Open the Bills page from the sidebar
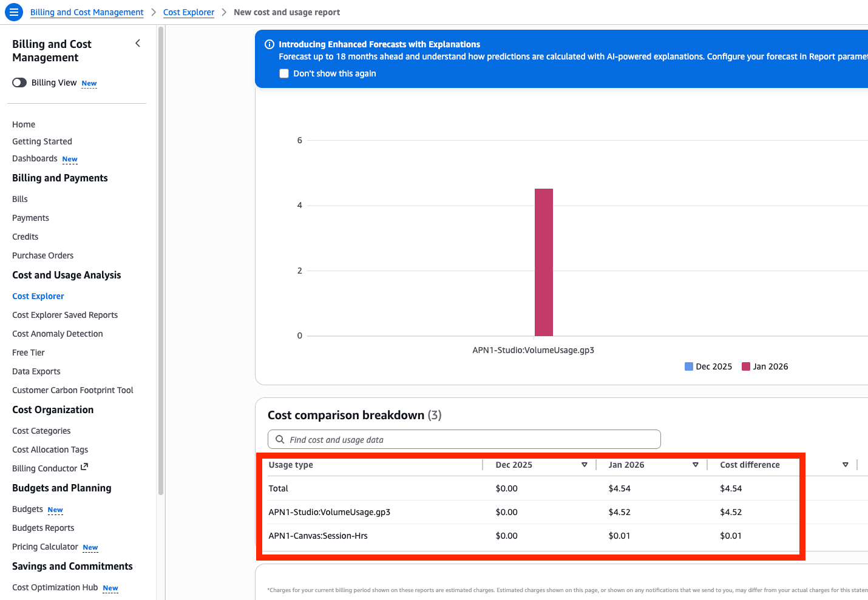This screenshot has height=600, width=868. pos(20,199)
